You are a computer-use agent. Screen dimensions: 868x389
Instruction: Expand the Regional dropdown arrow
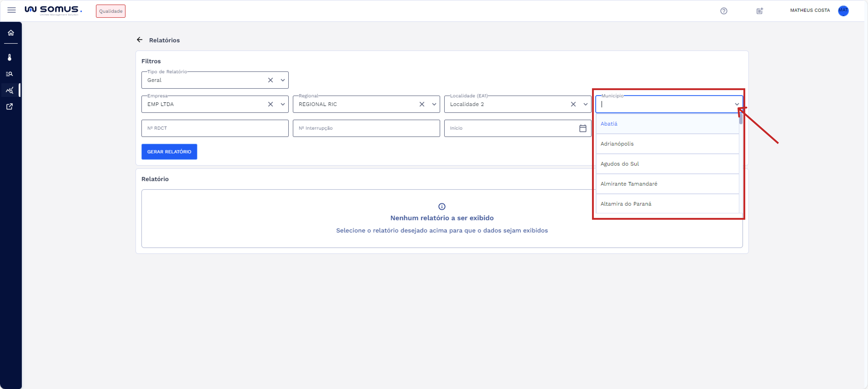click(x=434, y=104)
